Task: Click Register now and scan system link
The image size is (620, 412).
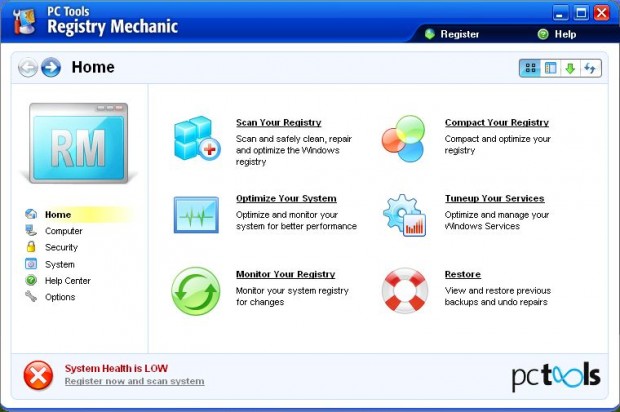Action: pos(134,381)
